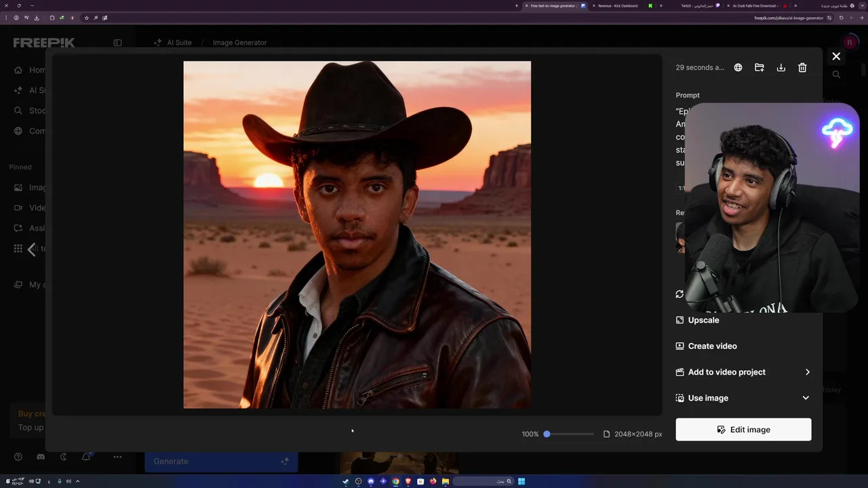Click the 29 seconds ago timestamp

point(700,68)
